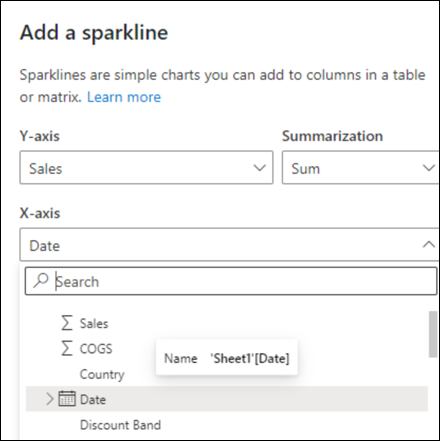Click the sigma icon next to Sales

click(67, 323)
